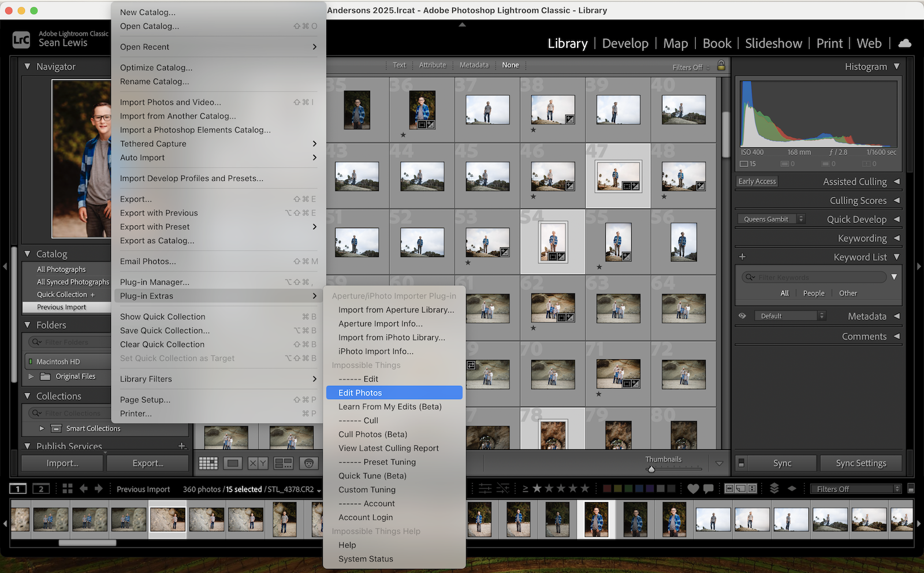Filter by liked heart icon
The width and height of the screenshot is (924, 573).
point(693,489)
